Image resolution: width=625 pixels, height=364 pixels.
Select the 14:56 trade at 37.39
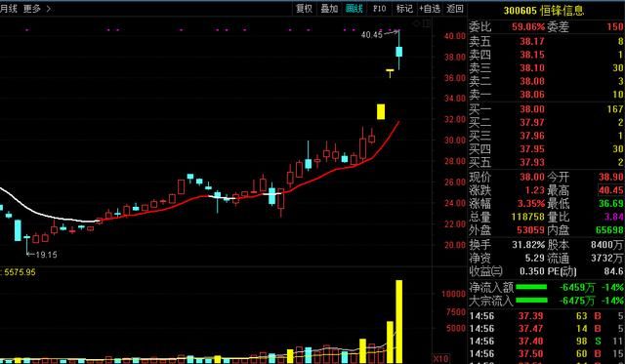point(547,316)
